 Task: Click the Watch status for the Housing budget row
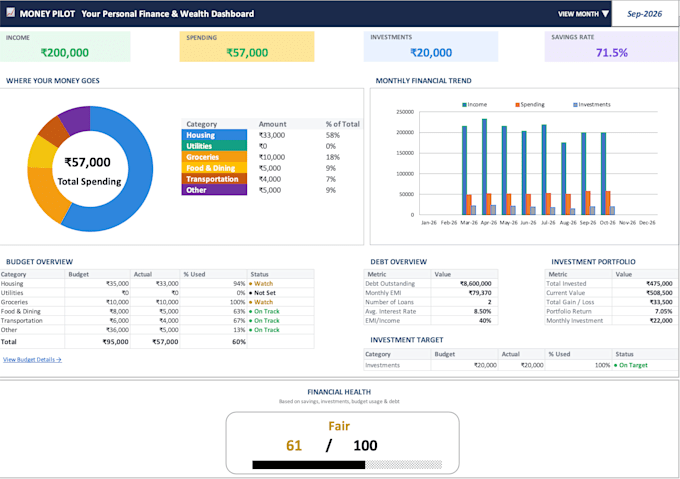[x=263, y=283]
